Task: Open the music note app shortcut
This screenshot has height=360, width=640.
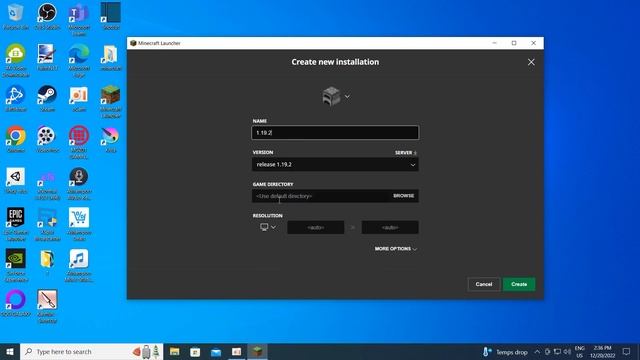Action: tap(79, 264)
